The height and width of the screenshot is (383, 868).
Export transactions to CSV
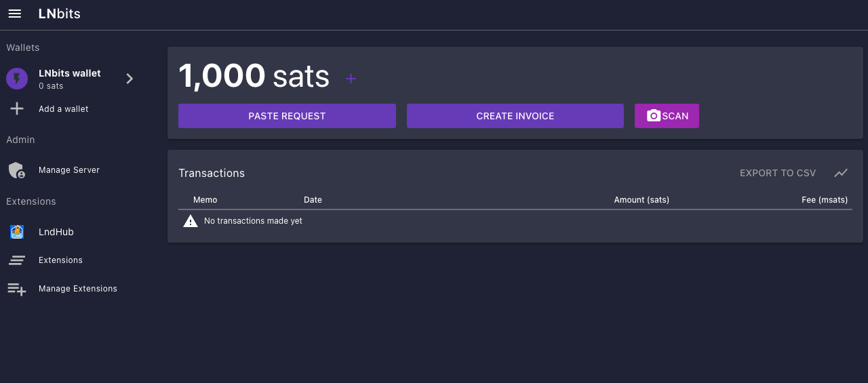(777, 173)
